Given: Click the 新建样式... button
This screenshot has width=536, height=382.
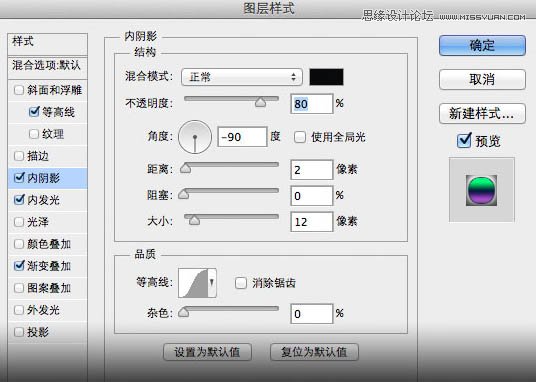Looking at the screenshot, I should click(x=482, y=113).
